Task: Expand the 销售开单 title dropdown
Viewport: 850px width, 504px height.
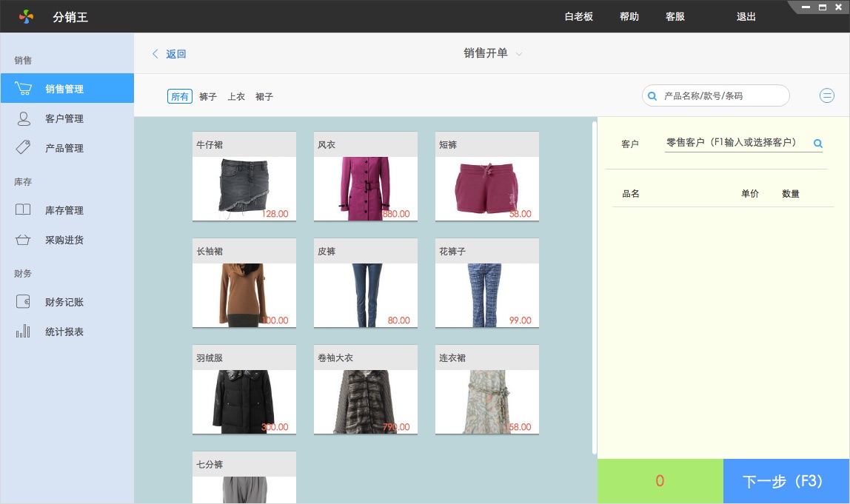Action: (519, 54)
